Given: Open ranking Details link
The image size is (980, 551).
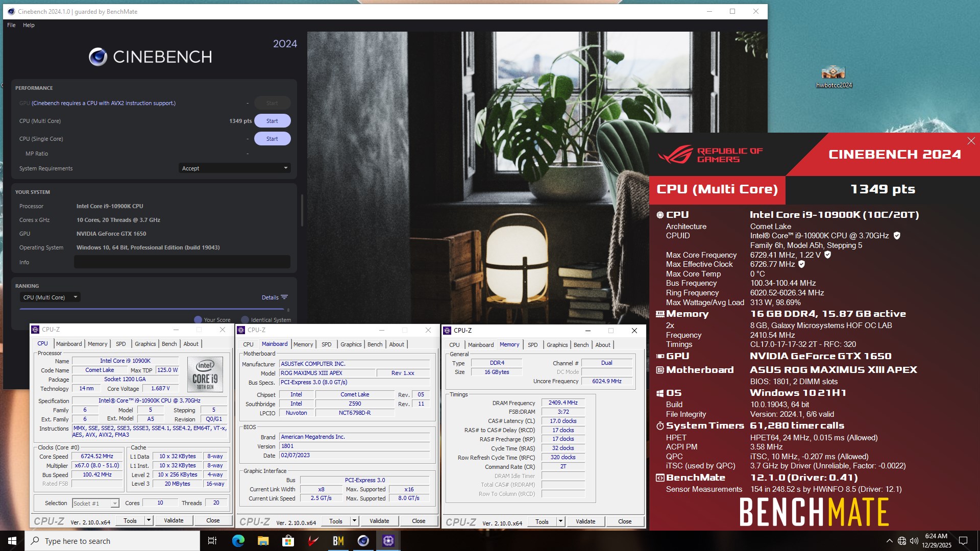Looking at the screenshot, I should point(270,297).
